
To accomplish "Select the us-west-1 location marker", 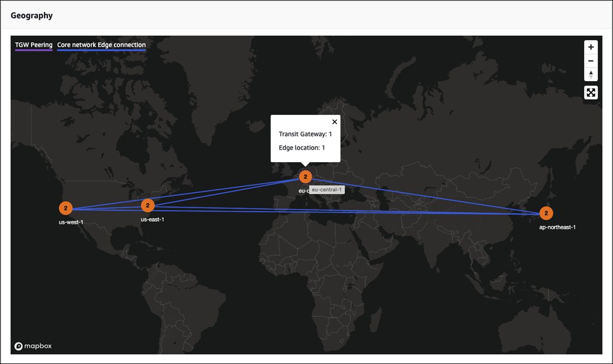I will pyautogui.click(x=66, y=208).
